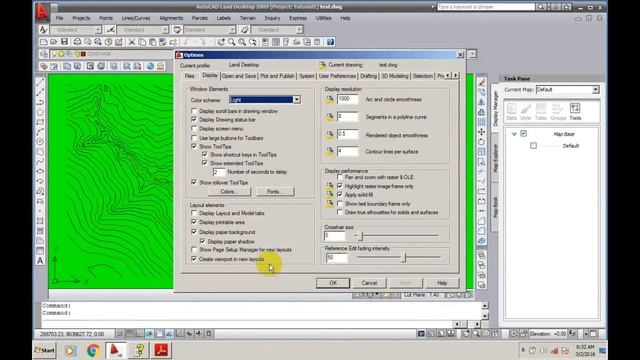Select the Line tool in the Draw toolbar

pyautogui.click(x=40, y=82)
